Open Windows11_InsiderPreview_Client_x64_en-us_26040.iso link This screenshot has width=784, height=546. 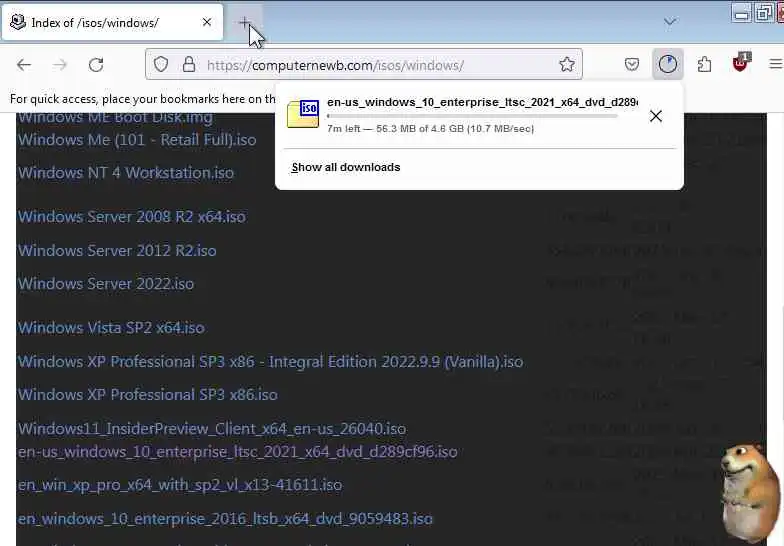(x=212, y=428)
